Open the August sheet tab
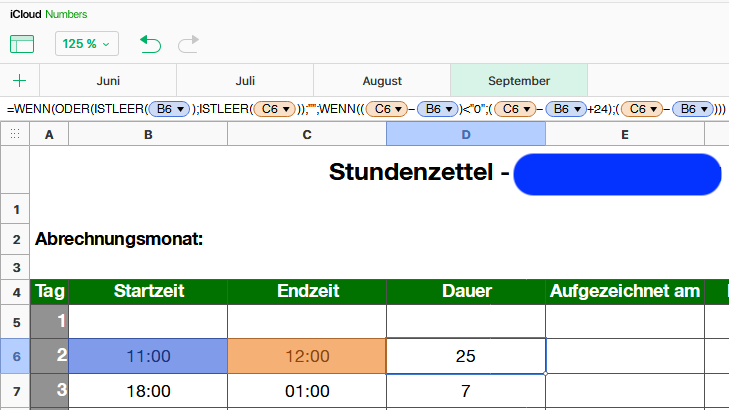 pos(382,81)
